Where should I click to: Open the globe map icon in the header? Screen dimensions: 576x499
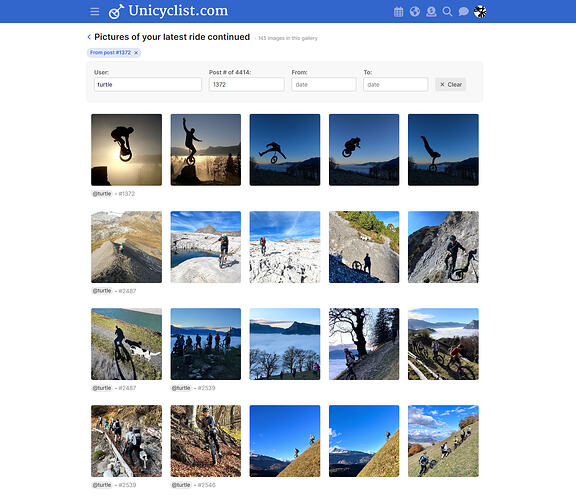pos(415,12)
